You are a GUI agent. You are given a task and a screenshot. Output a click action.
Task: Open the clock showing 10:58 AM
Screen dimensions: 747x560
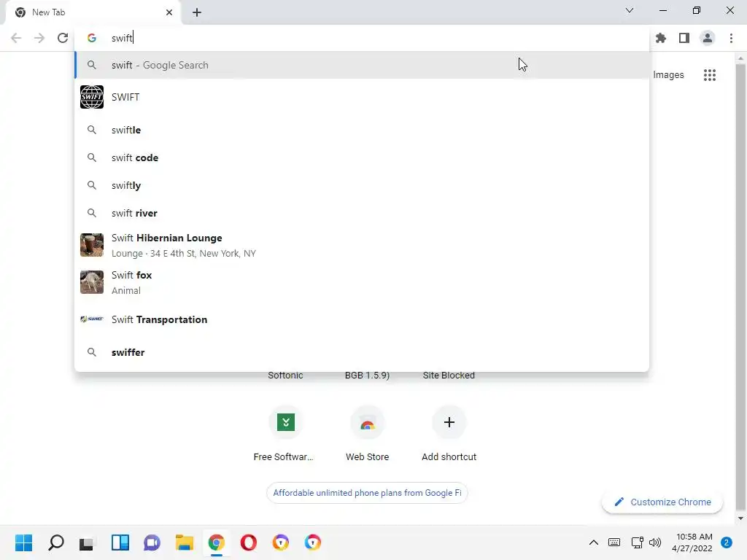(692, 542)
